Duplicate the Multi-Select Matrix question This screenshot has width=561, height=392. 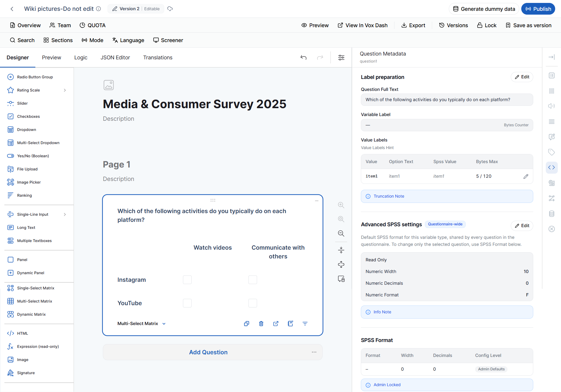[x=247, y=324]
